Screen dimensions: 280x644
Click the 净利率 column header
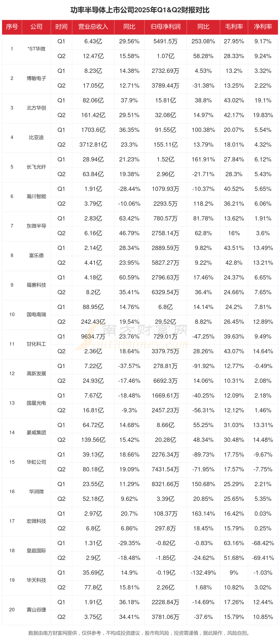click(x=263, y=27)
